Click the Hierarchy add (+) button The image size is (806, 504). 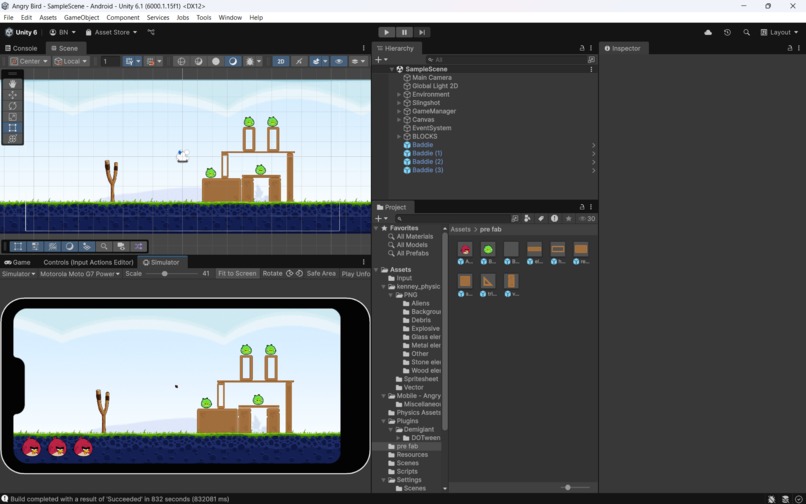tap(380, 60)
